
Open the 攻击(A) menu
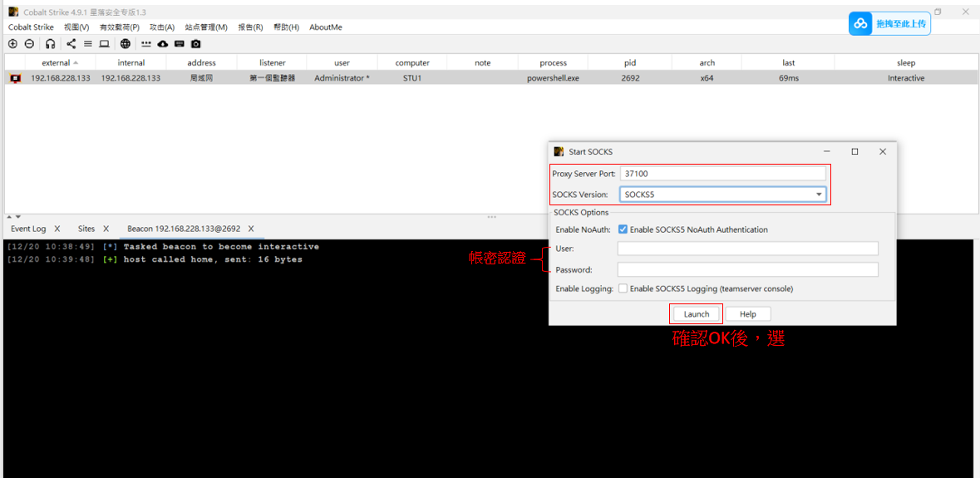(162, 27)
